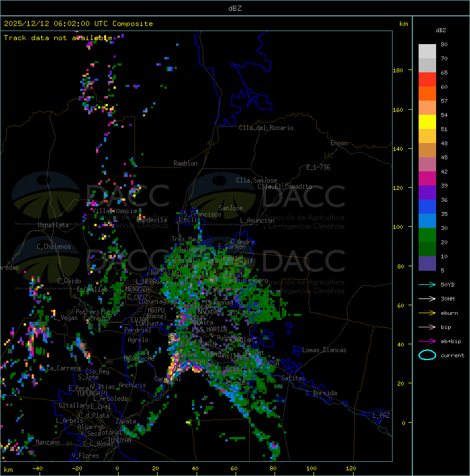Pick the red 60-65 dBZ swatch

pyautogui.click(x=427, y=80)
